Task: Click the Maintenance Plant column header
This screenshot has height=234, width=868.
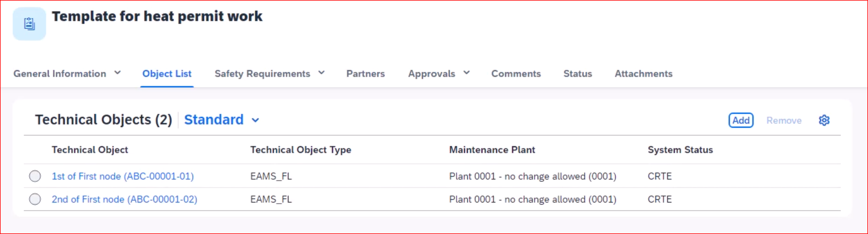Action: tap(492, 149)
